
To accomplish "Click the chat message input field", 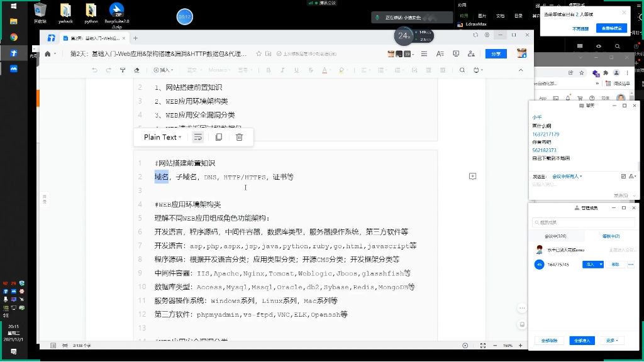I will [x=583, y=185].
